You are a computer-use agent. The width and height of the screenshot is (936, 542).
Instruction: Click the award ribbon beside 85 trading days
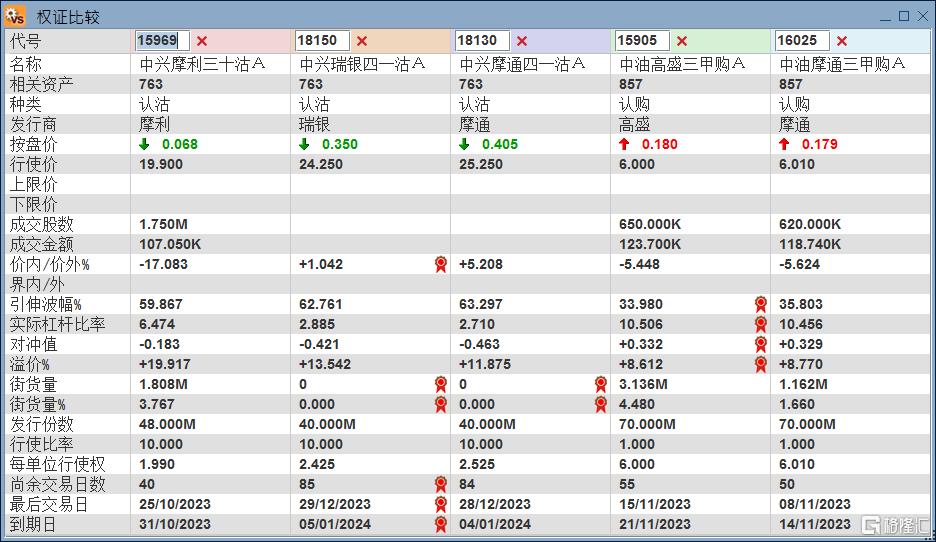point(441,484)
